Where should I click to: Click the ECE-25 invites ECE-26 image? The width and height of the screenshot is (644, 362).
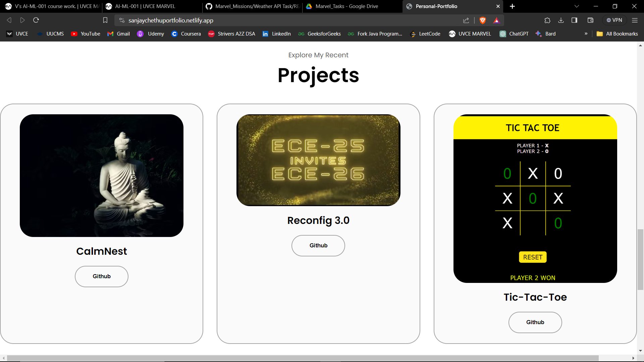click(318, 160)
